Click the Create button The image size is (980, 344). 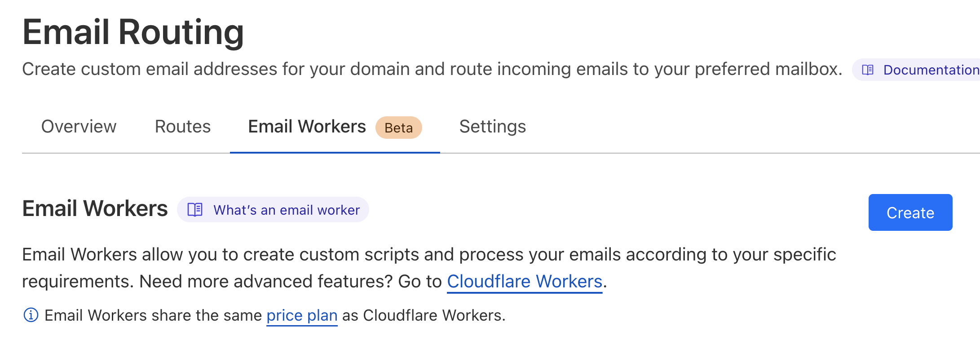click(909, 212)
